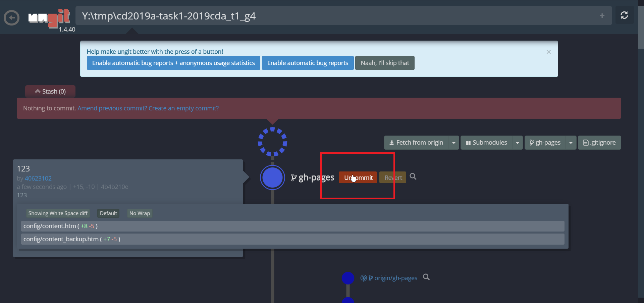Click the ungit logo

[x=49, y=17]
